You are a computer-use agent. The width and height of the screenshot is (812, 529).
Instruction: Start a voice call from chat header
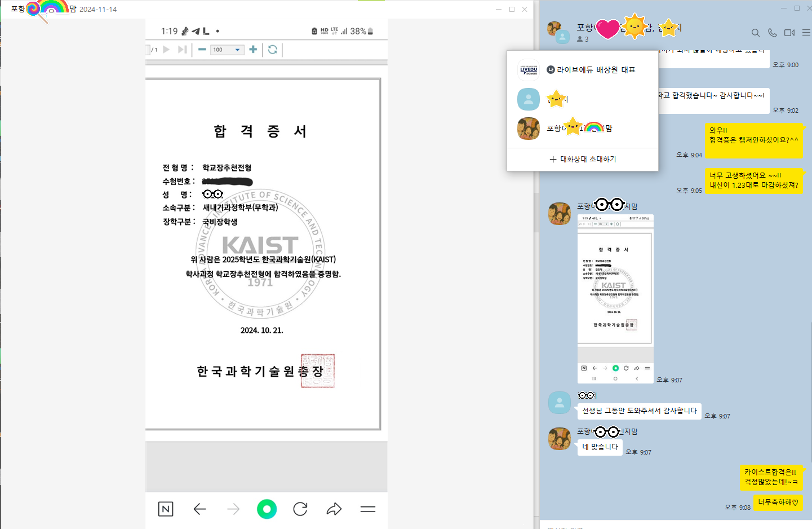point(772,33)
